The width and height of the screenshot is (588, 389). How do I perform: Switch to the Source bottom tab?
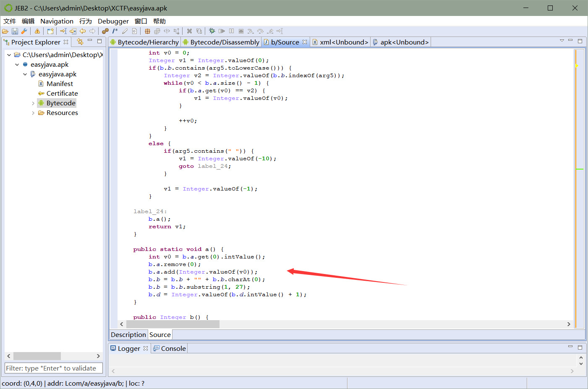[x=160, y=334]
